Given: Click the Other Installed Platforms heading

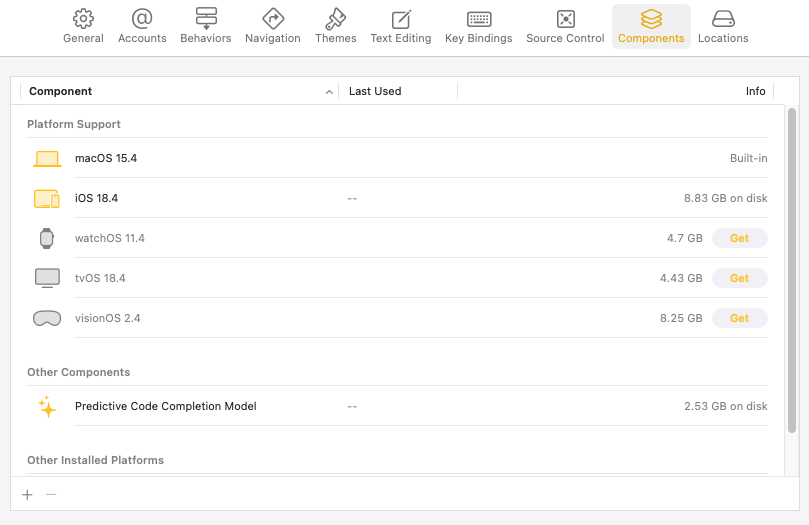Looking at the screenshot, I should point(95,460).
